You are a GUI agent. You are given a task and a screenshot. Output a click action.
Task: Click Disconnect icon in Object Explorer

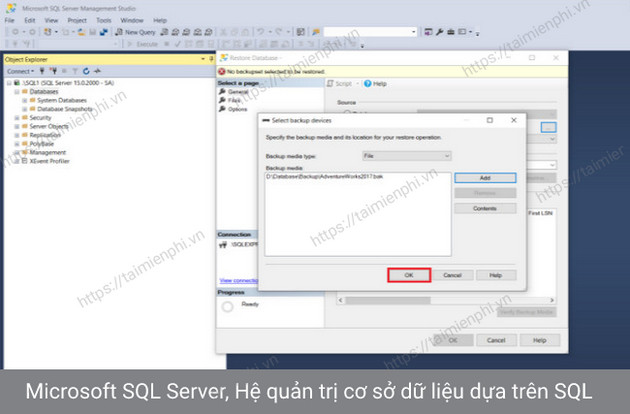click(x=53, y=71)
